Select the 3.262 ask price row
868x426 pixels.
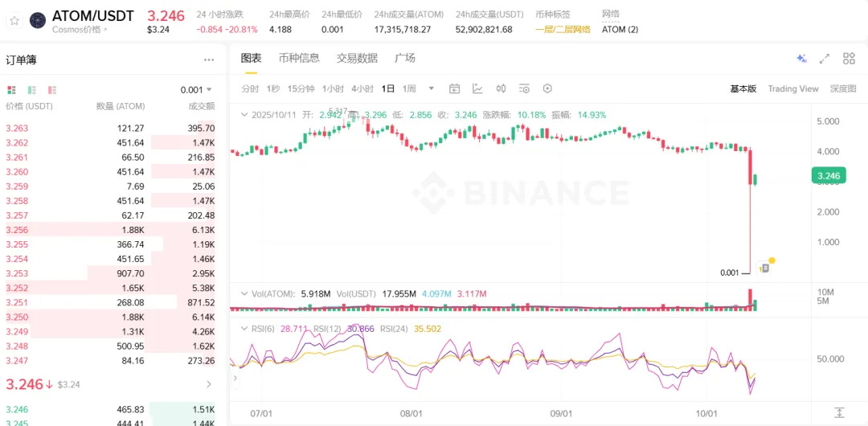coord(110,143)
